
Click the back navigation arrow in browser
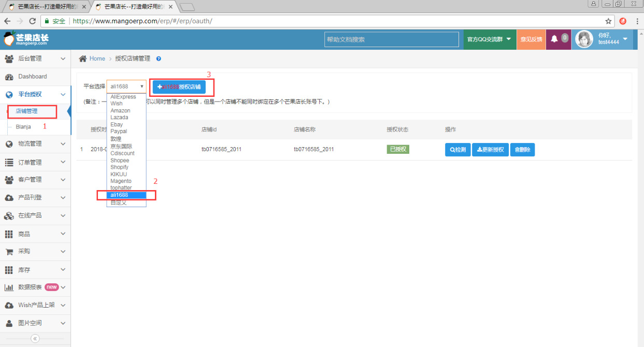point(7,21)
